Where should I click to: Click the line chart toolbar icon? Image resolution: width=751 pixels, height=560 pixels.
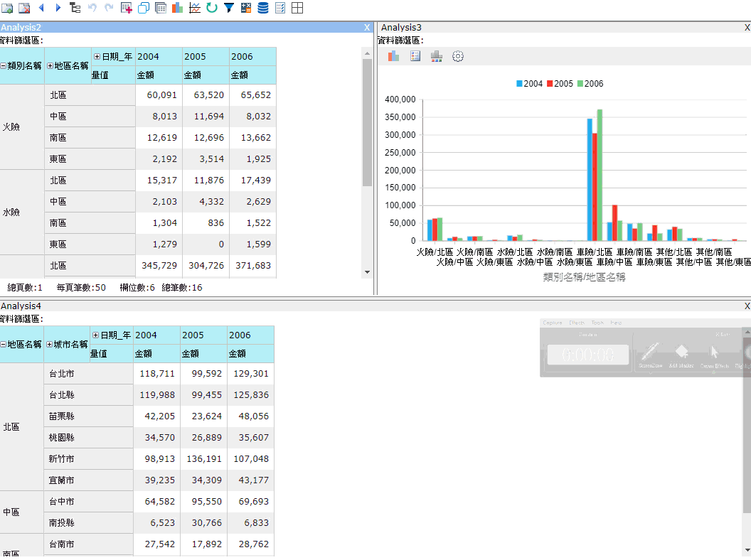194,8
